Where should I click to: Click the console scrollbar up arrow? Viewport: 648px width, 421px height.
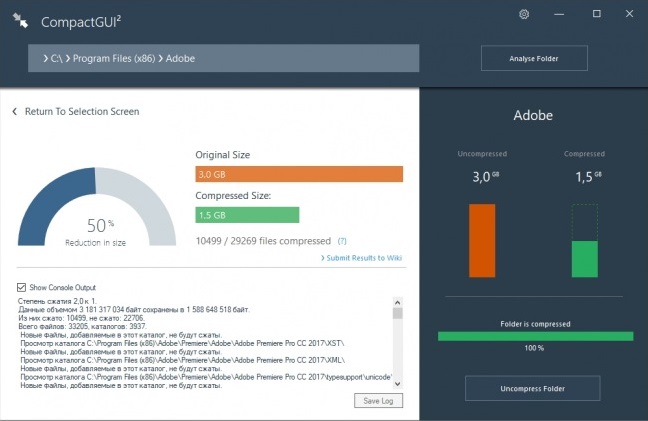[x=397, y=302]
